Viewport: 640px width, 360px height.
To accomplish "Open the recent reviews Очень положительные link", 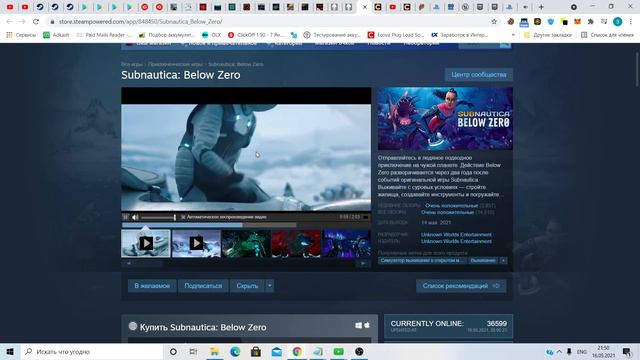I will click(451, 206).
